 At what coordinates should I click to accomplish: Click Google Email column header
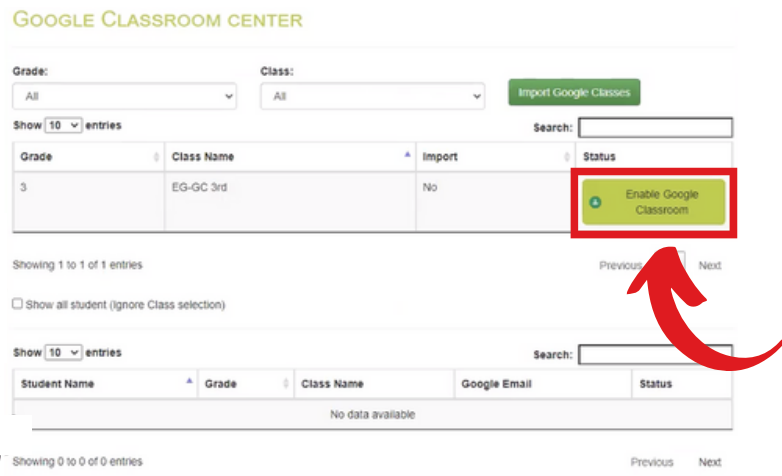click(543, 384)
